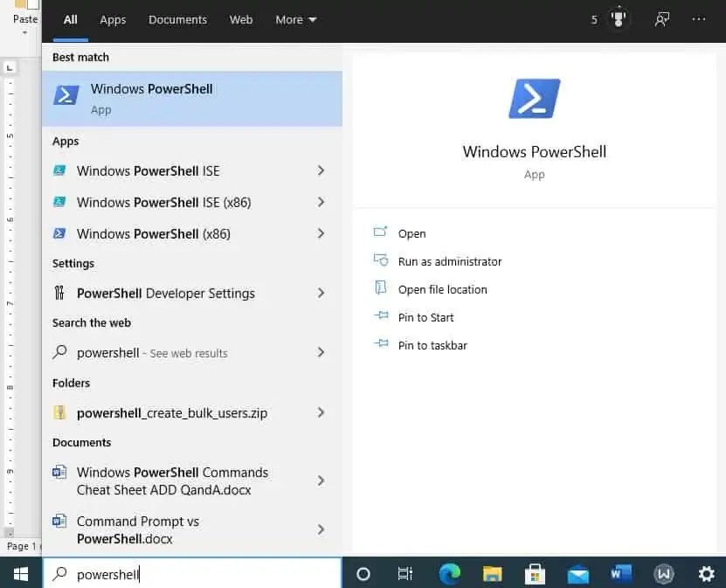The image size is (726, 588).
Task: Select the Windows PowerShell ISE icon
Action: coord(59,170)
